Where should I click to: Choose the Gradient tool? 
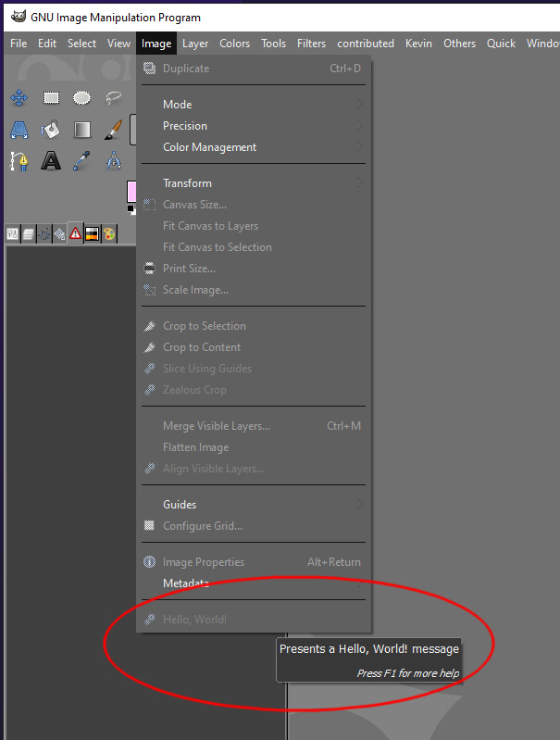[82, 130]
